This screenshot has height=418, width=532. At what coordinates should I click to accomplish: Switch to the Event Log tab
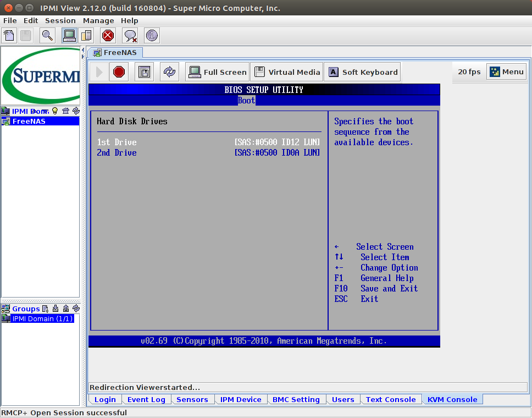pyautogui.click(x=146, y=399)
